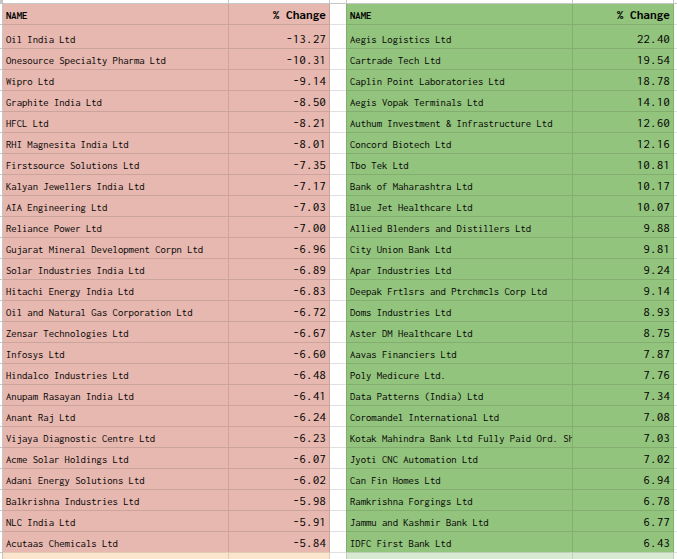Click RHI Magnesita India Ltd cell

115,145
